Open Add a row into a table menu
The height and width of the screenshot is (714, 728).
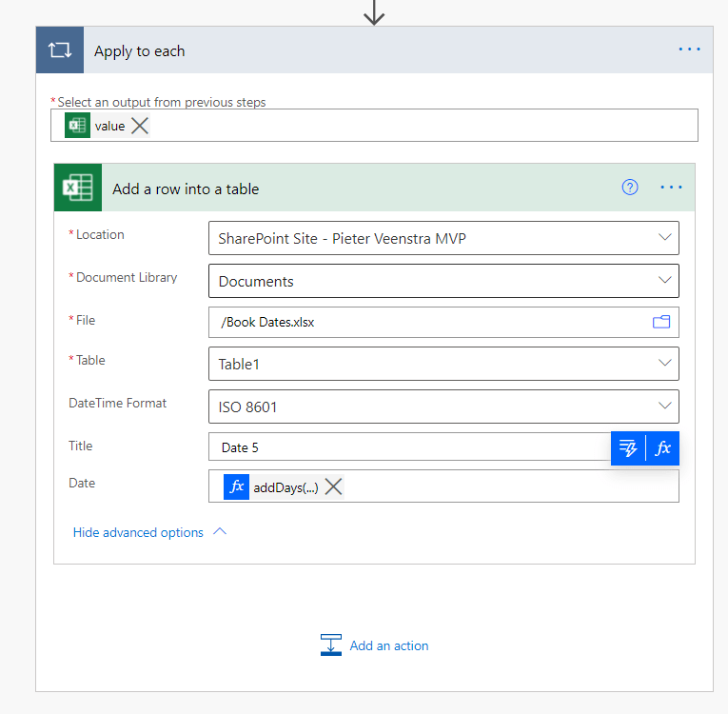671,188
